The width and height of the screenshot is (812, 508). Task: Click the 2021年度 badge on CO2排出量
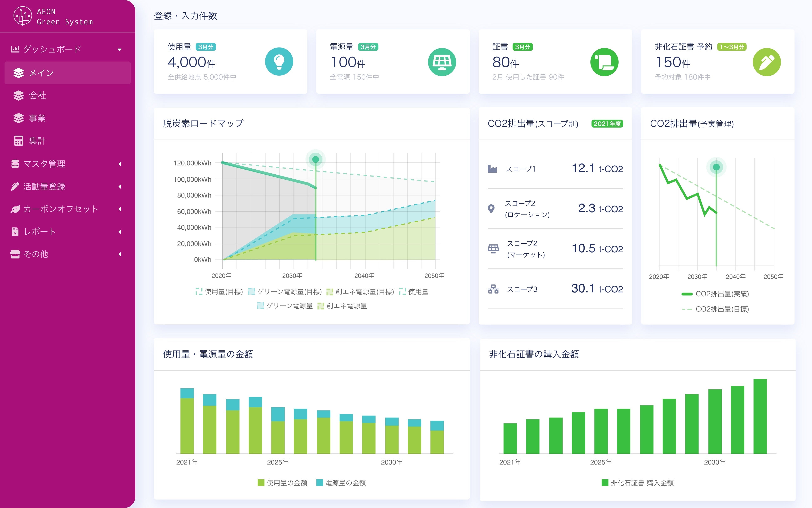[607, 124]
